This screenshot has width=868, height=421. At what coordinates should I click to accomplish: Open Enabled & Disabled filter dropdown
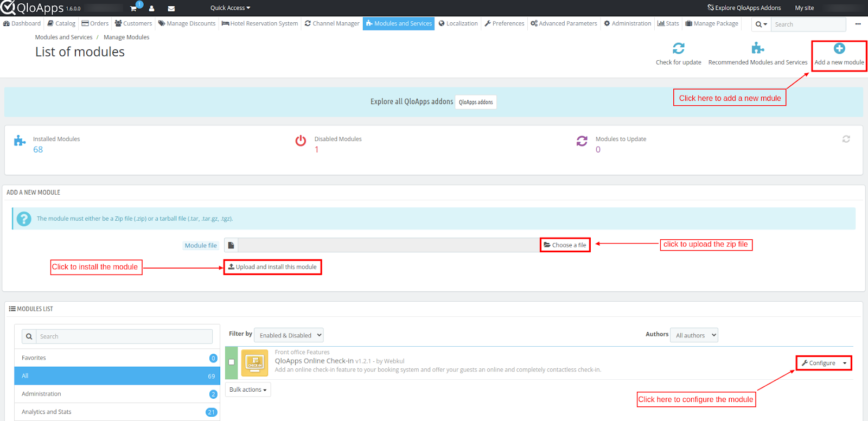coord(289,335)
